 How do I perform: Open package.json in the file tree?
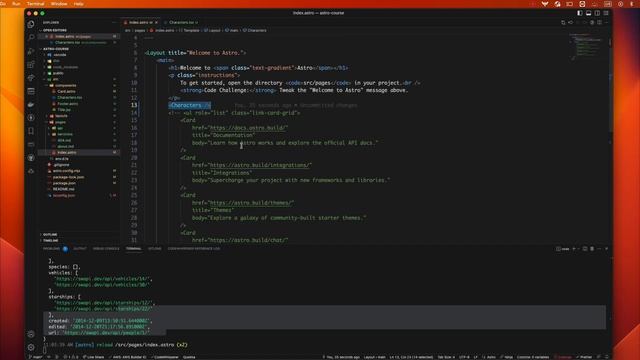point(64,183)
